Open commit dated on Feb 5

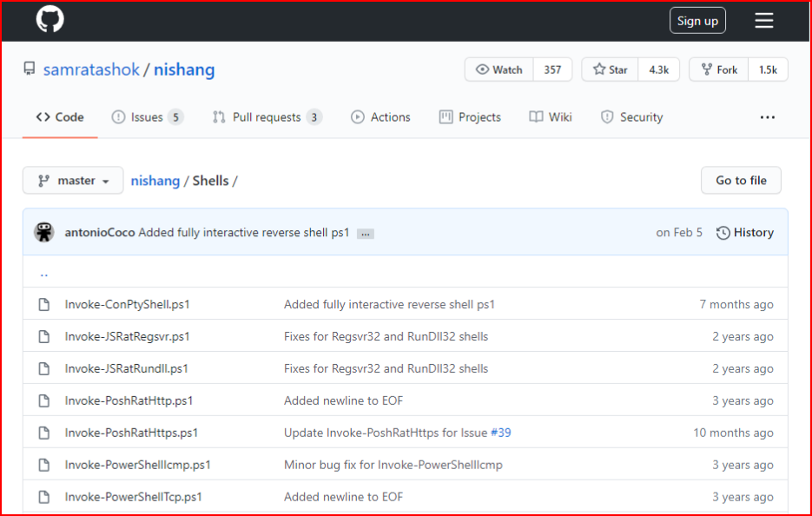click(679, 233)
